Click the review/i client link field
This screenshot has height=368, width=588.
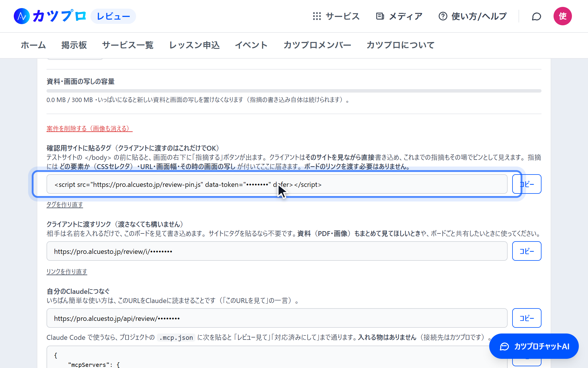(277, 251)
